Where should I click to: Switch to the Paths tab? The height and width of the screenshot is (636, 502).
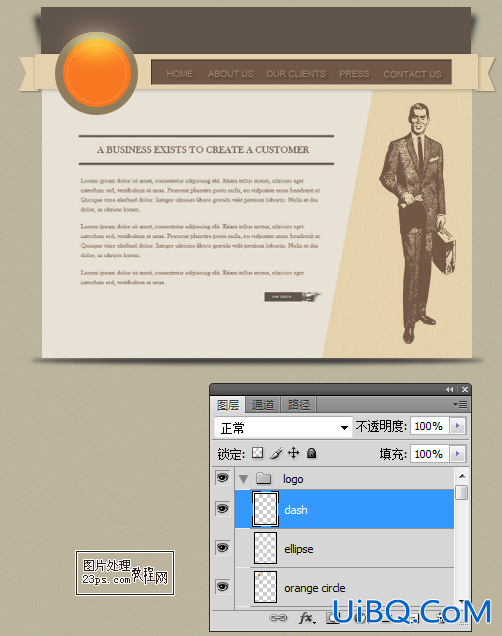(298, 405)
